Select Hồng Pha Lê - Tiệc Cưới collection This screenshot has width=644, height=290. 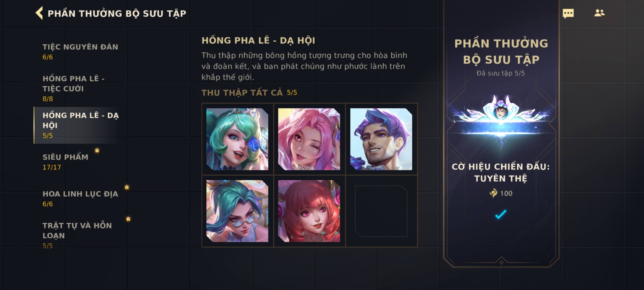(80, 88)
